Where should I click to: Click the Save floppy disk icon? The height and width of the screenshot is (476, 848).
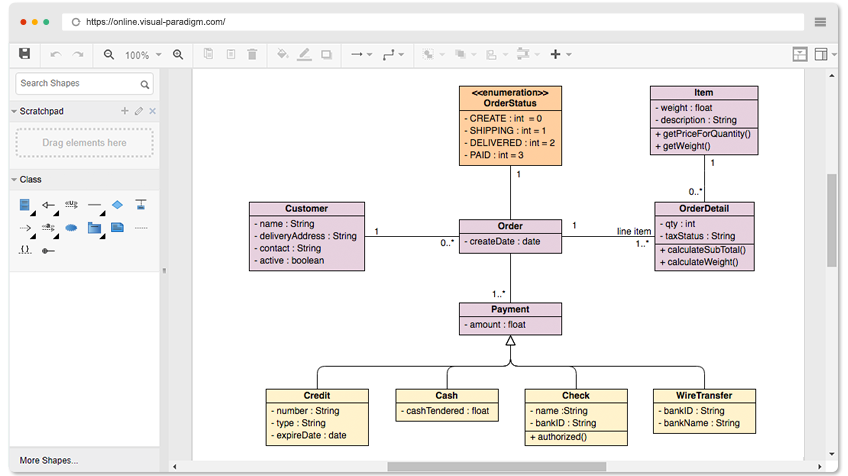(x=25, y=54)
